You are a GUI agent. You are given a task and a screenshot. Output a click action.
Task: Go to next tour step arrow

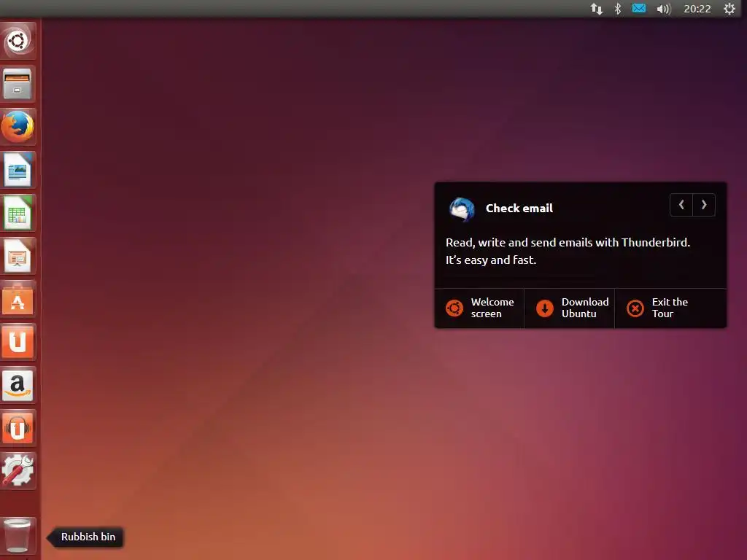(704, 205)
